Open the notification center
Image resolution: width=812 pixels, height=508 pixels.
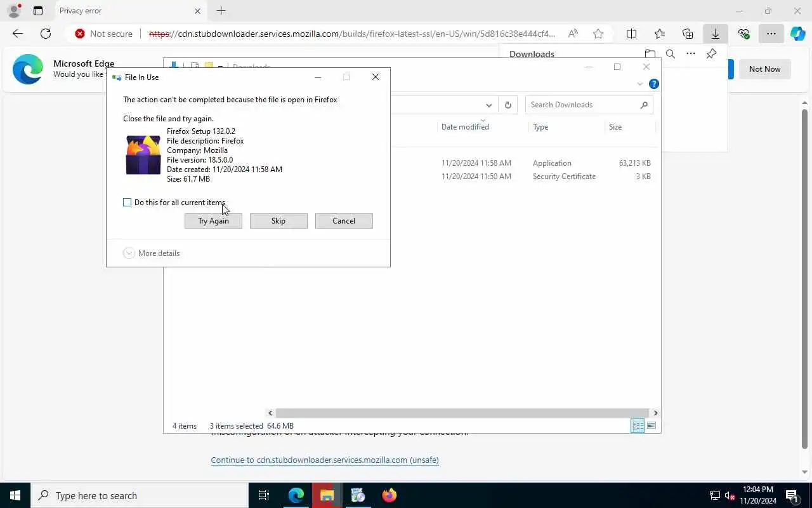(792, 495)
